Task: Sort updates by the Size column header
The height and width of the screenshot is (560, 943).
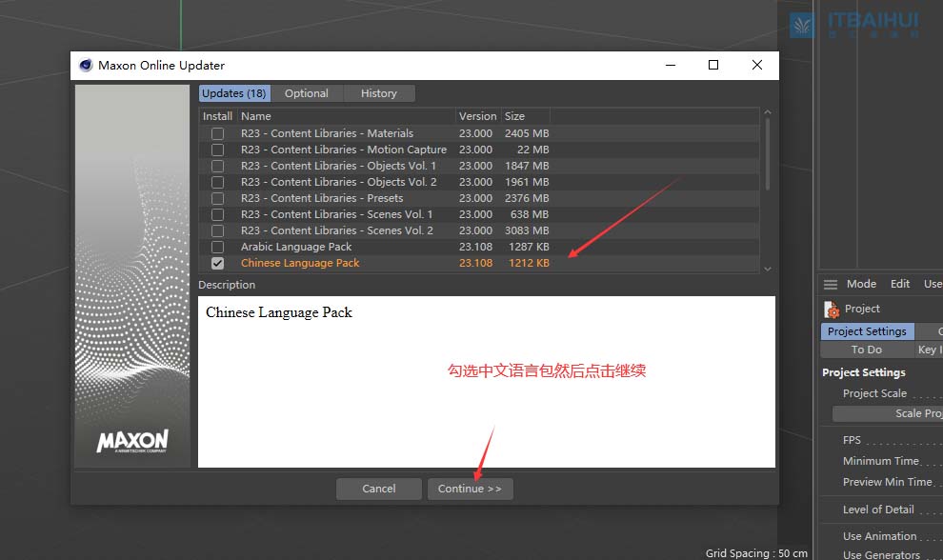Action: (526, 116)
